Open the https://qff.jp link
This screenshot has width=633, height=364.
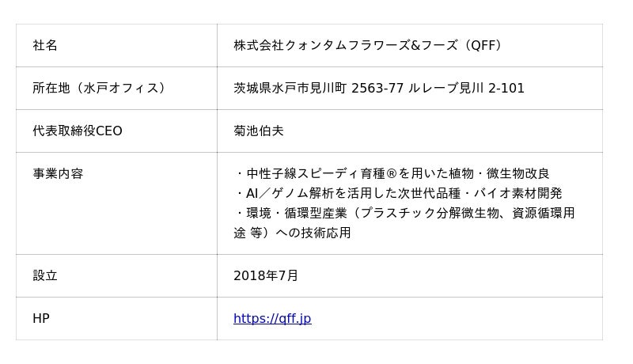[272, 319]
